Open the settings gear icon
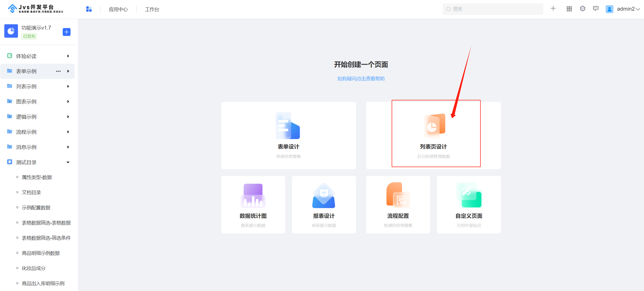 [x=583, y=9]
